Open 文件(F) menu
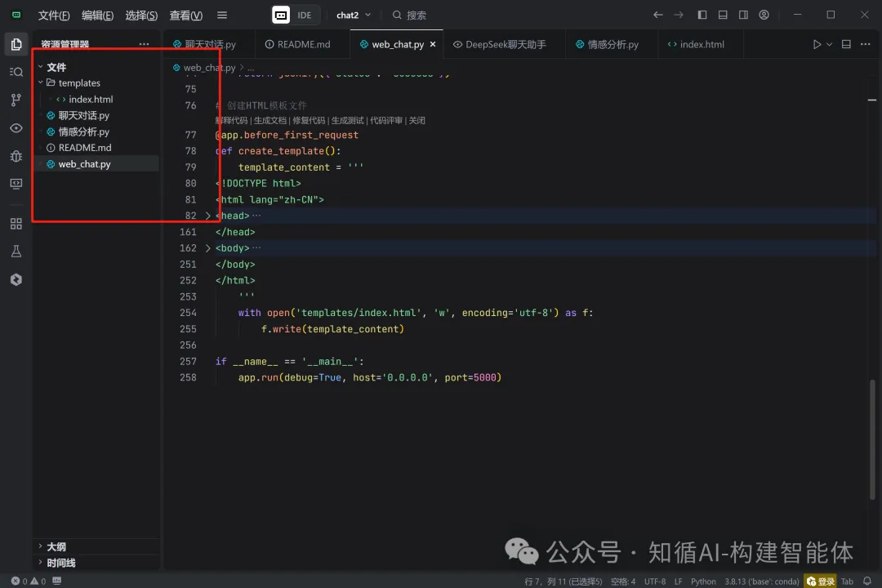The image size is (882, 588). click(x=53, y=16)
